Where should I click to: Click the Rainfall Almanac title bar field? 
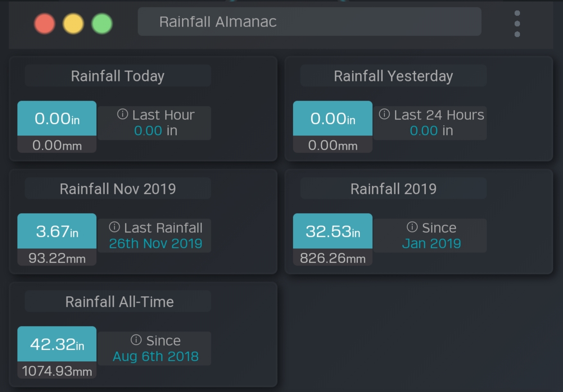coord(309,22)
